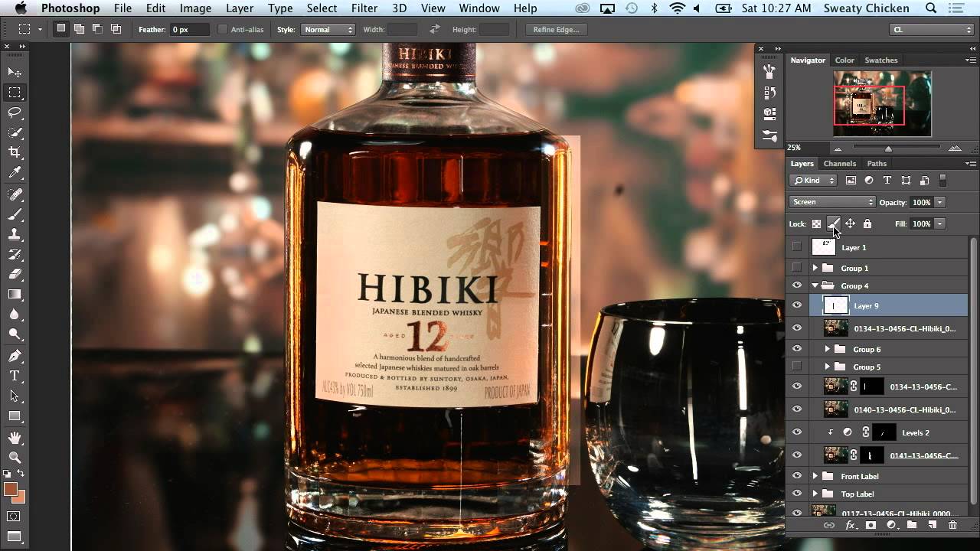Open the Kind filter dropdown

click(x=813, y=181)
